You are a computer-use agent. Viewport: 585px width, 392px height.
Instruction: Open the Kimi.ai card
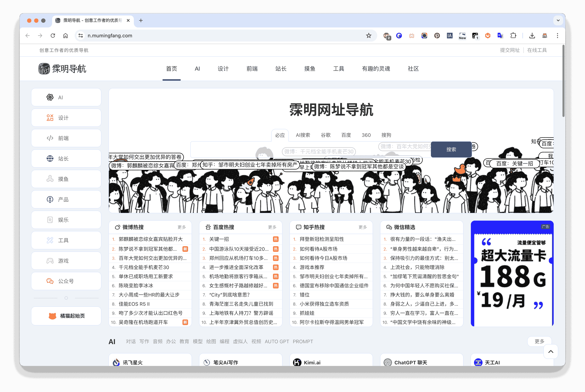click(x=331, y=360)
